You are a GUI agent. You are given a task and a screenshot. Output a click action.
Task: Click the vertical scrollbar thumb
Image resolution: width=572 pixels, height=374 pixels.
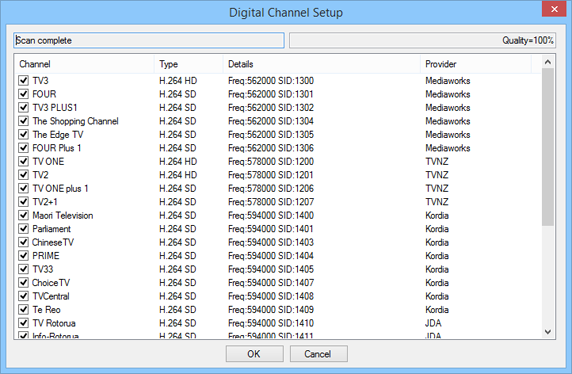pyautogui.click(x=548, y=147)
